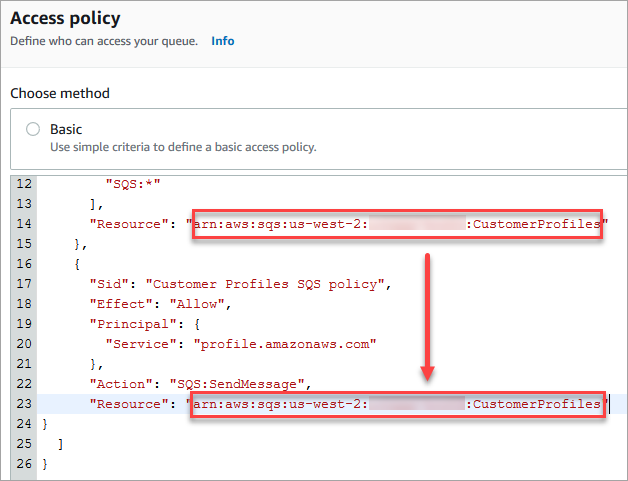Image resolution: width=628 pixels, height=481 pixels.
Task: Click the "SQS:*" action text on line 12
Action: click(x=132, y=184)
